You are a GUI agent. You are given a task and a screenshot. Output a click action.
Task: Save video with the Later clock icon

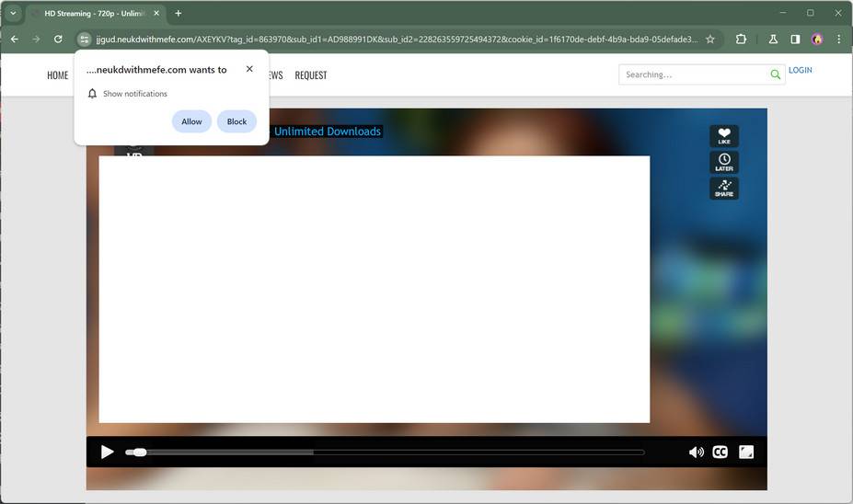(x=724, y=162)
